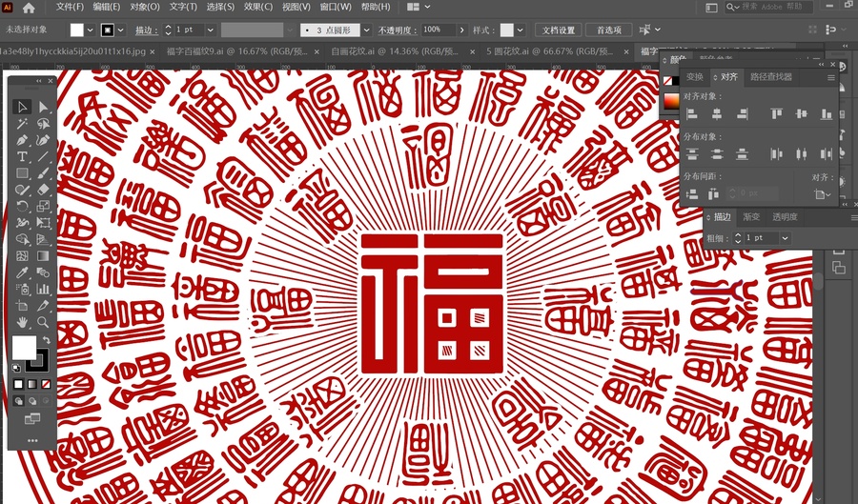Open the 3 点圆形 brush dropdown
Image resolution: width=858 pixels, height=504 pixels.
[367, 30]
